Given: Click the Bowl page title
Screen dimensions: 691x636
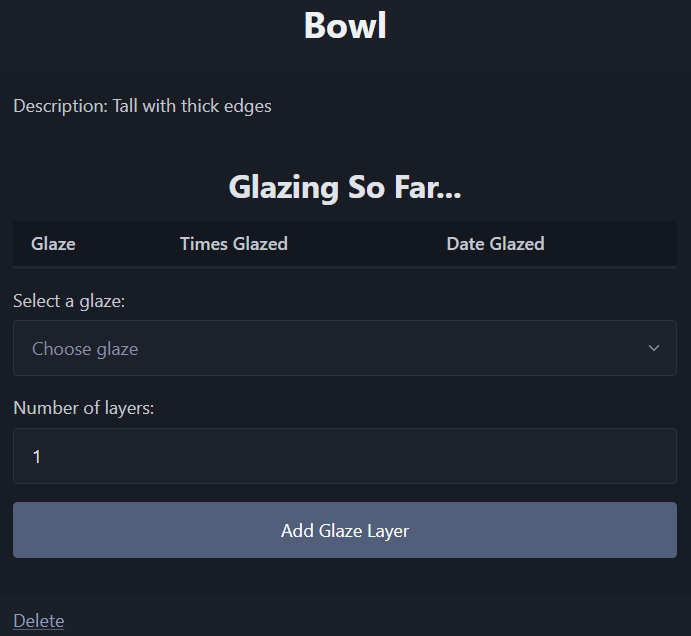Looking at the screenshot, I should click(345, 26).
